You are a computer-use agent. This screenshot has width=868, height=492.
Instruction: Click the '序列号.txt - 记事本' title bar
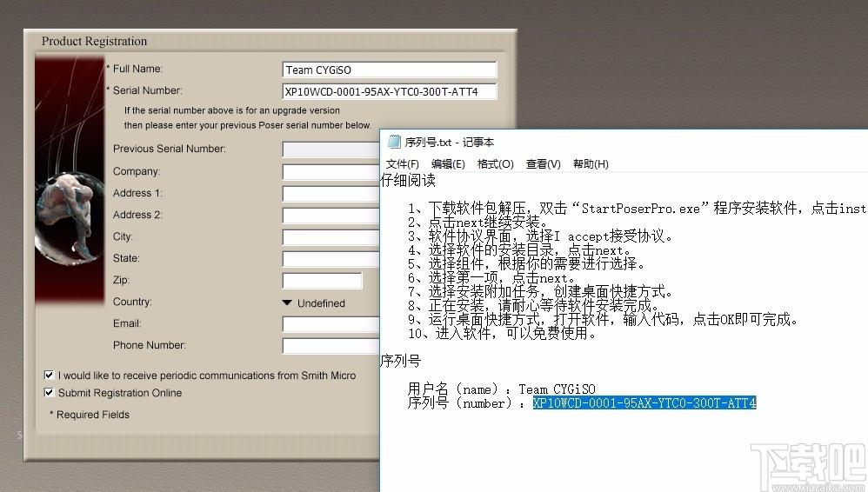click(624, 143)
